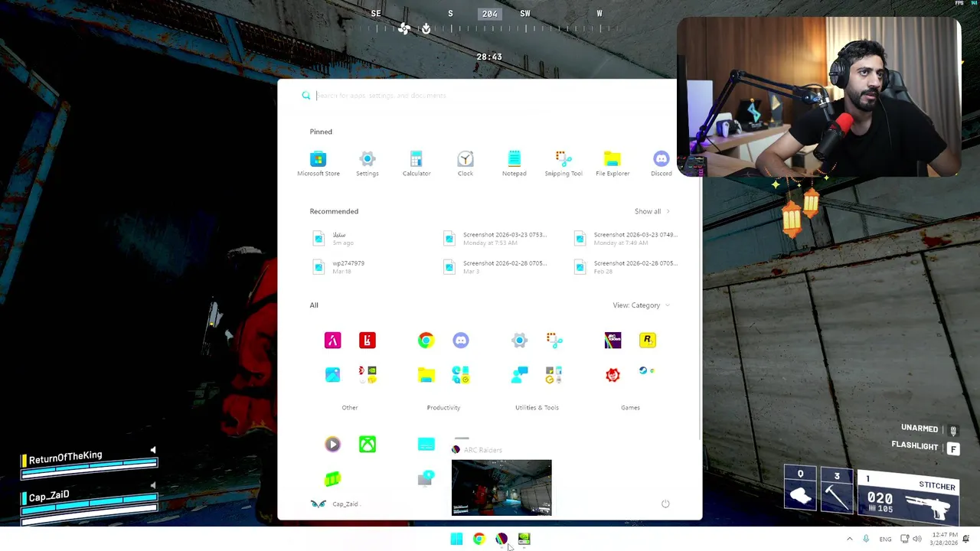Click Show all recommended files
This screenshot has height=551, width=980.
click(652, 211)
